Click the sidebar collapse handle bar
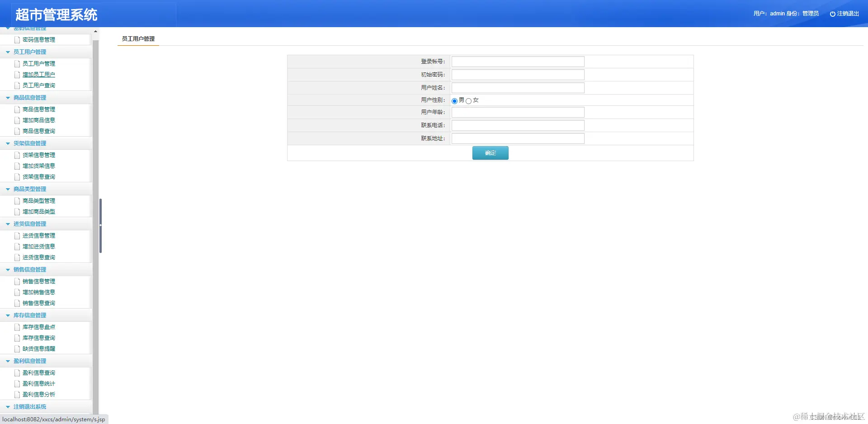 [100, 225]
